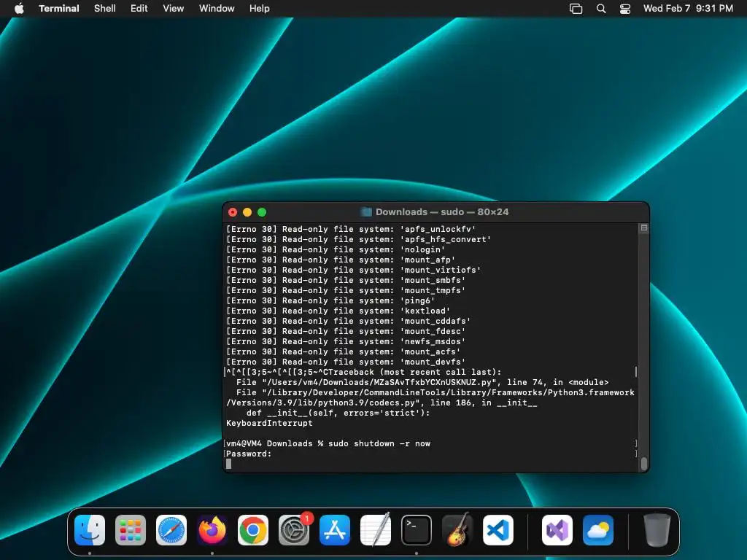Image resolution: width=747 pixels, height=560 pixels.
Task: Open the Window menu
Action: tap(217, 9)
